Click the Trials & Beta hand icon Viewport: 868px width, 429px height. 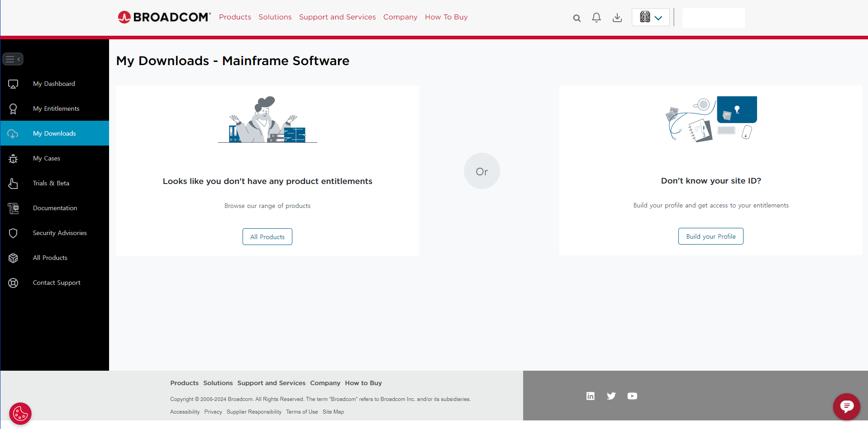[x=13, y=184]
